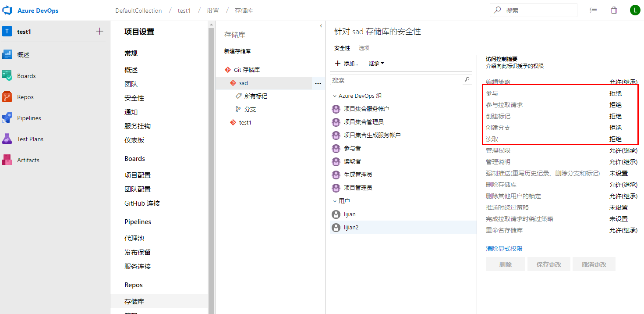Open the 设置 breadcrumb link

tap(213, 11)
